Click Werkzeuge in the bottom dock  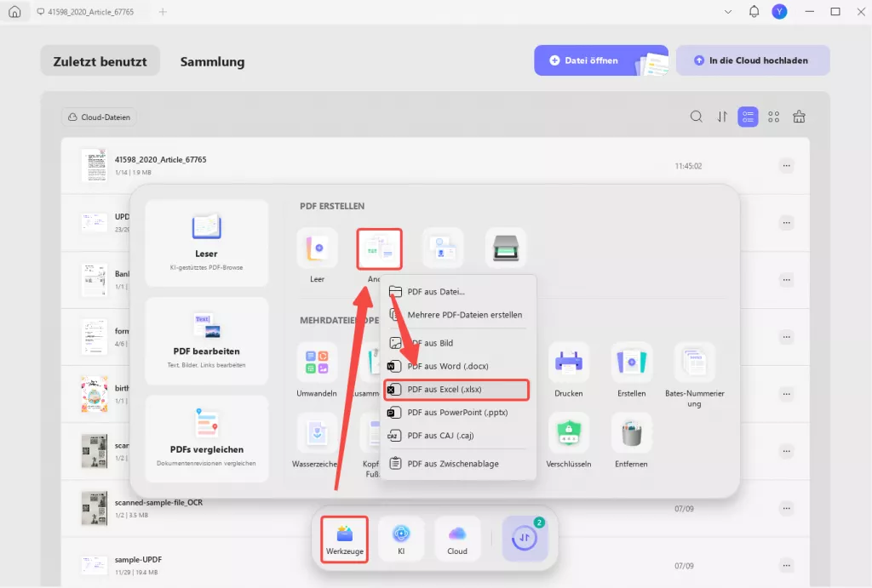point(345,539)
